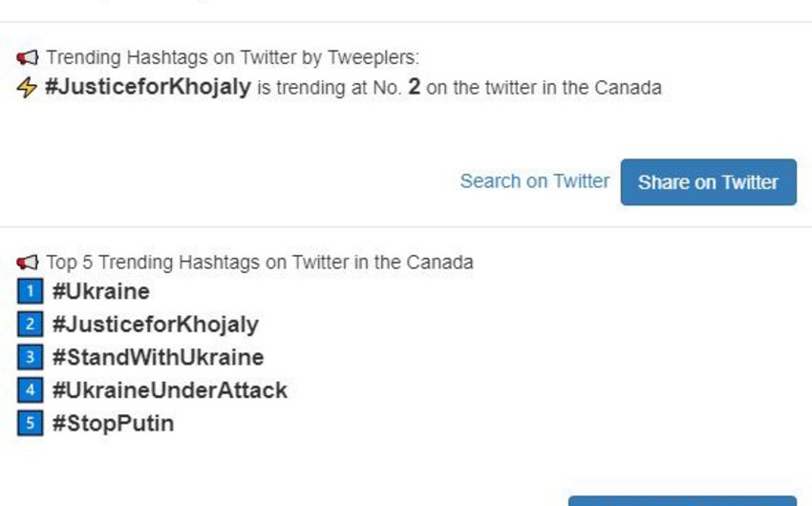Screen dimensions: 812x506
Task: Click the blue number 5 rank badge
Action: click(x=31, y=422)
